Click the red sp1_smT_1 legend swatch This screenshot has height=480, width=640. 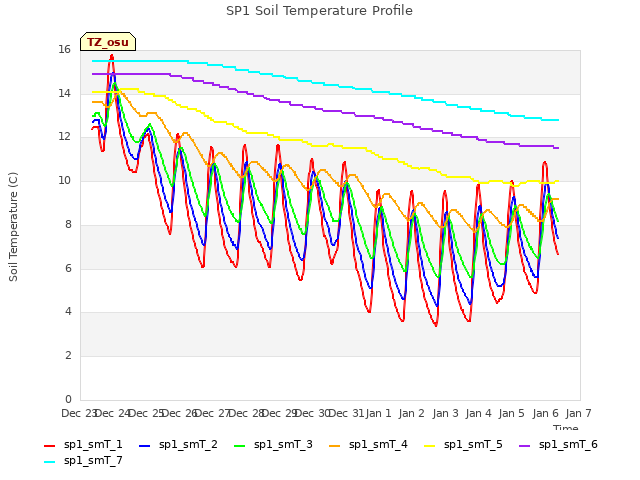coord(49,446)
